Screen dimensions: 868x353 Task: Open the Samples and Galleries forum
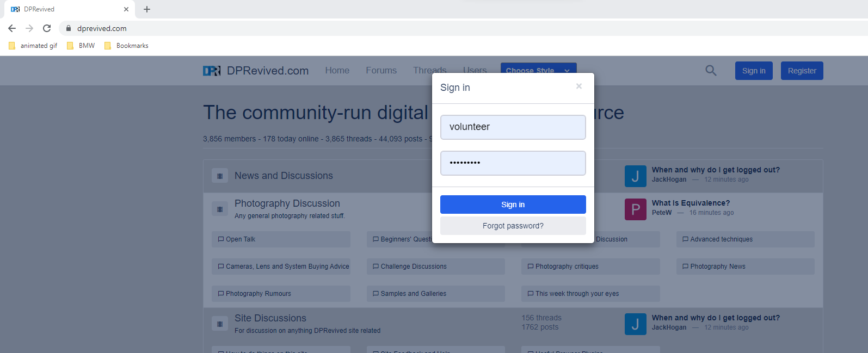[436, 294]
